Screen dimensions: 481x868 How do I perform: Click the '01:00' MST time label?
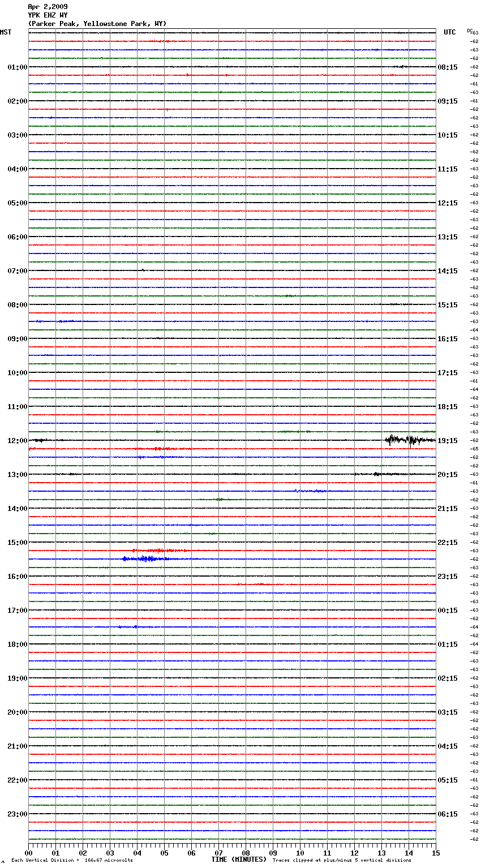pyautogui.click(x=18, y=67)
